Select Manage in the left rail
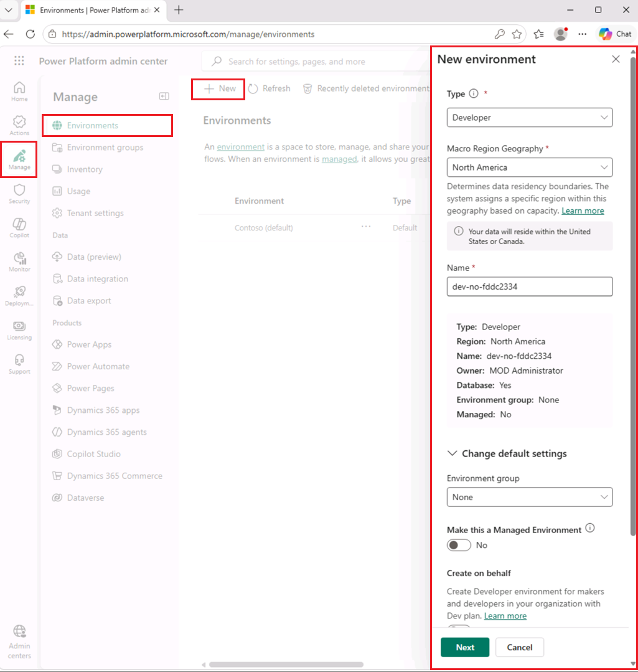This screenshot has width=638, height=672. click(19, 159)
